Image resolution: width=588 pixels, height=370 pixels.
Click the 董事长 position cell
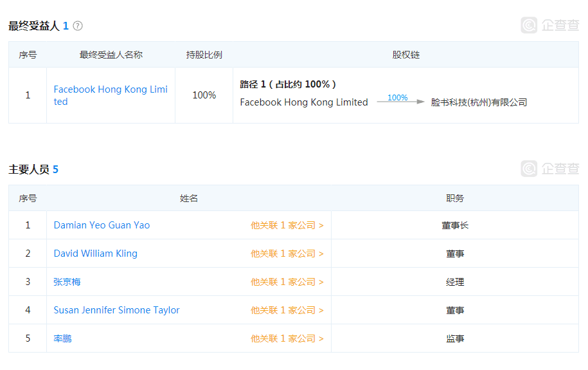[x=455, y=225]
